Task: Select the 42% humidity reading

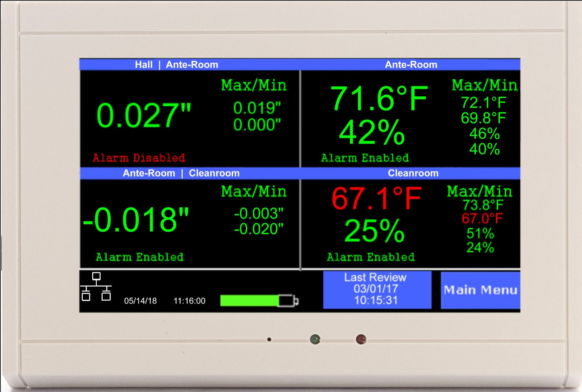Action: (x=372, y=132)
